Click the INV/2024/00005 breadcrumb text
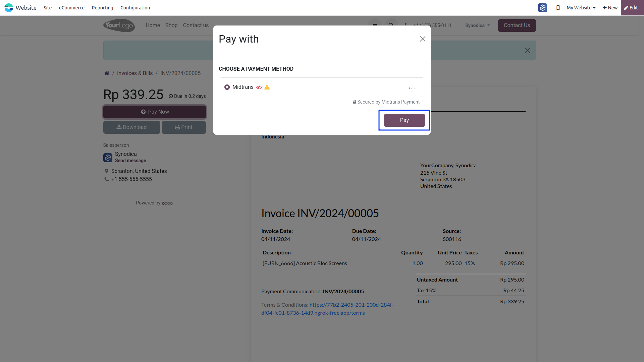 coord(180,73)
